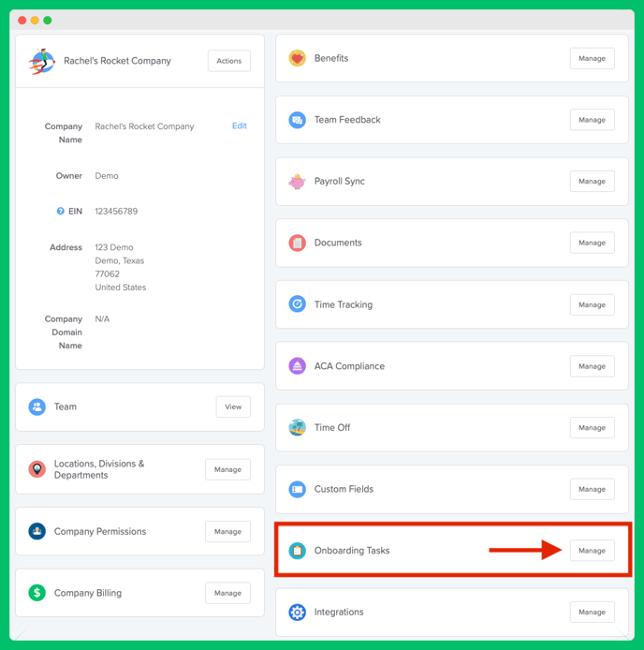The width and height of the screenshot is (644, 650).
Task: Click the Integrations gear icon
Action: pos(297,612)
